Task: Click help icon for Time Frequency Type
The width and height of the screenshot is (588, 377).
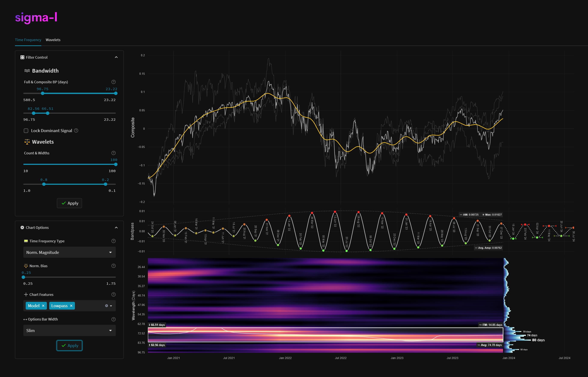Action: 113,241
